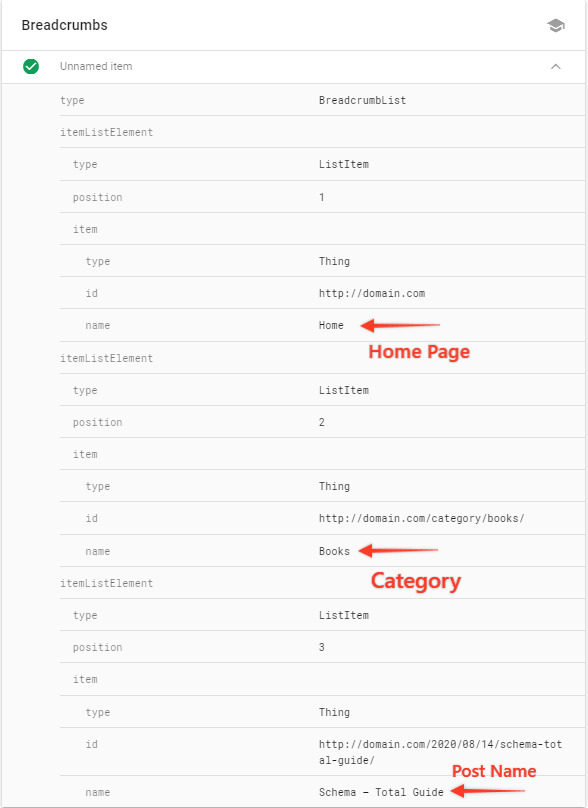
Task: Click the Schema – Total Guide name value
Action: point(381,792)
